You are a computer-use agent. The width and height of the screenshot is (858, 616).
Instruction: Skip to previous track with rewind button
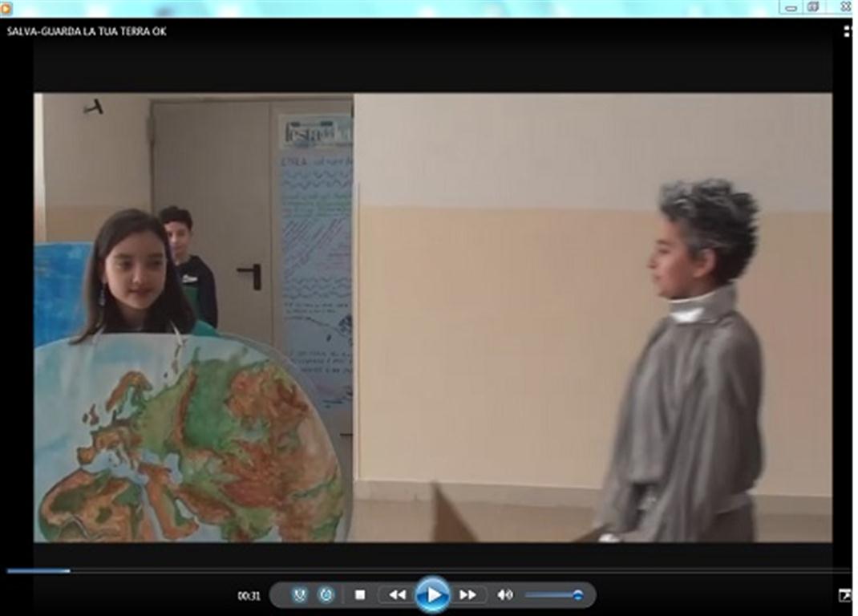point(397,594)
